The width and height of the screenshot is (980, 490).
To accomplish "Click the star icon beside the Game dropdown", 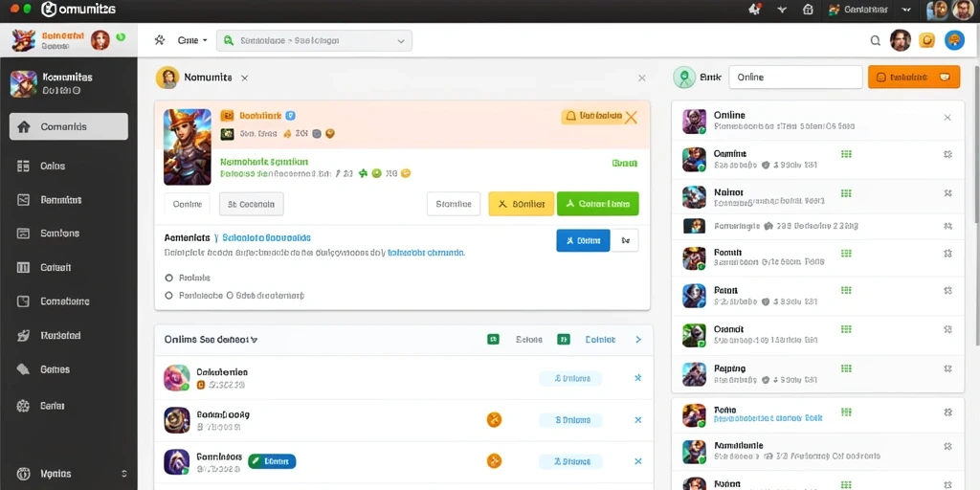I will tap(160, 40).
